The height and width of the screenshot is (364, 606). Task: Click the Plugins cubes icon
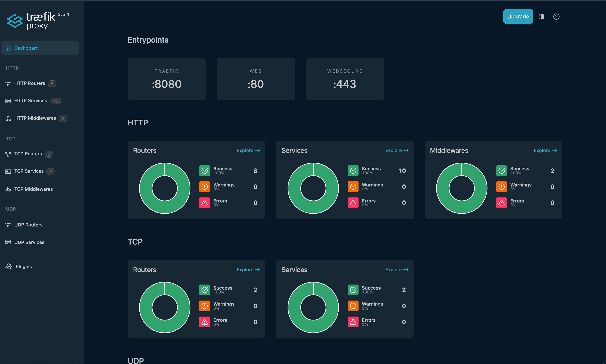coord(9,267)
